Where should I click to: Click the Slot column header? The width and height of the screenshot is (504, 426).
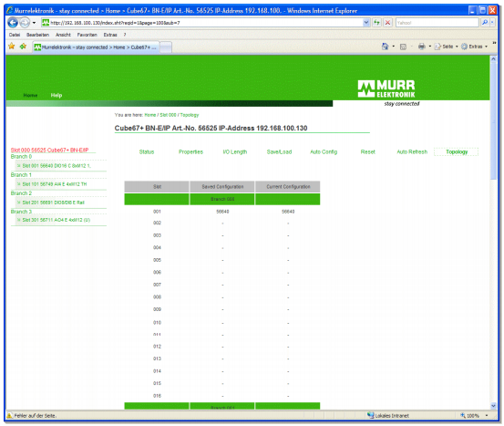[157, 187]
